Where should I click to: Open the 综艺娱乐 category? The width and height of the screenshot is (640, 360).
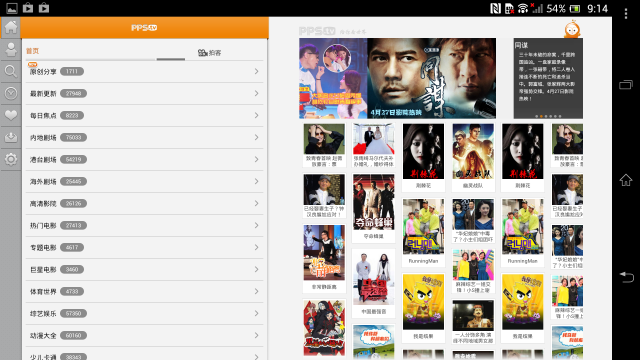point(144,313)
